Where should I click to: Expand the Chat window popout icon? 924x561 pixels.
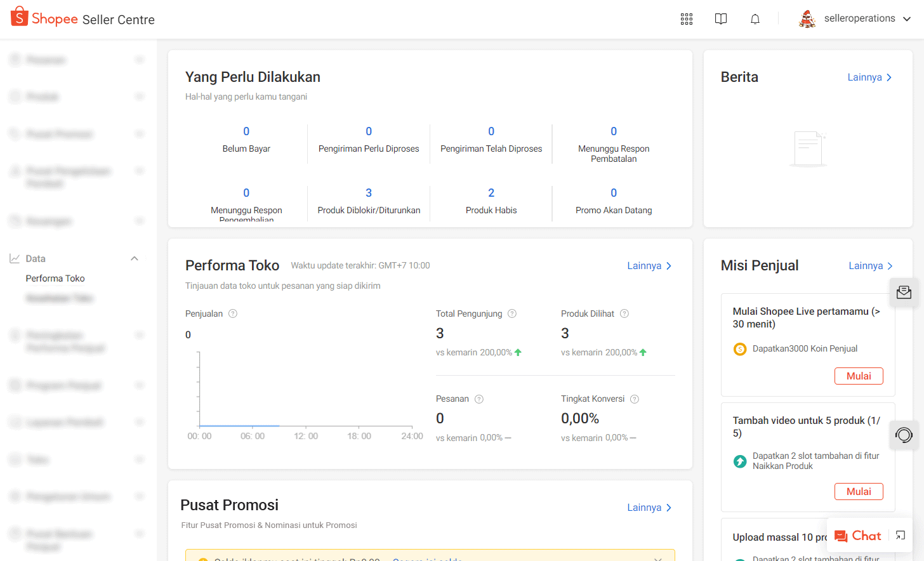click(x=901, y=536)
